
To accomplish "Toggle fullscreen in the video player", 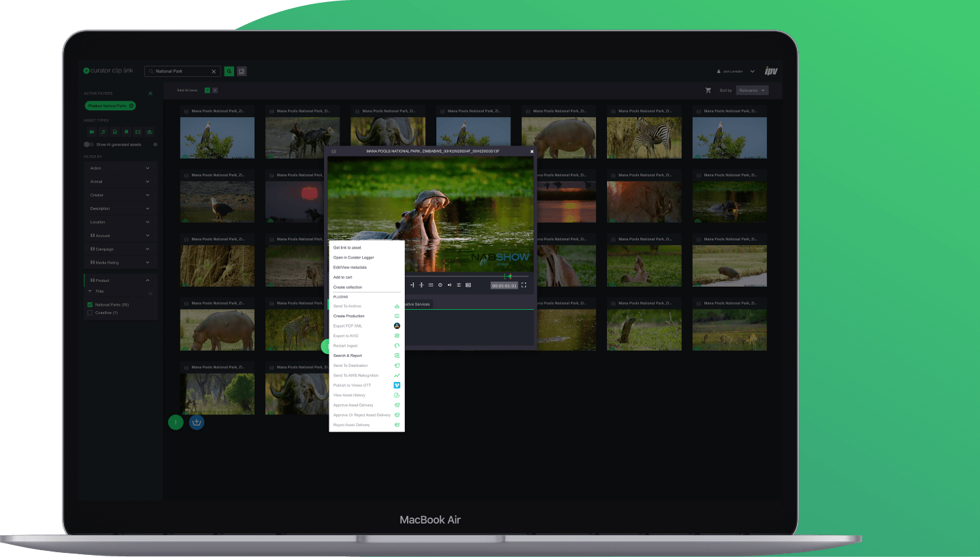I will (x=524, y=285).
